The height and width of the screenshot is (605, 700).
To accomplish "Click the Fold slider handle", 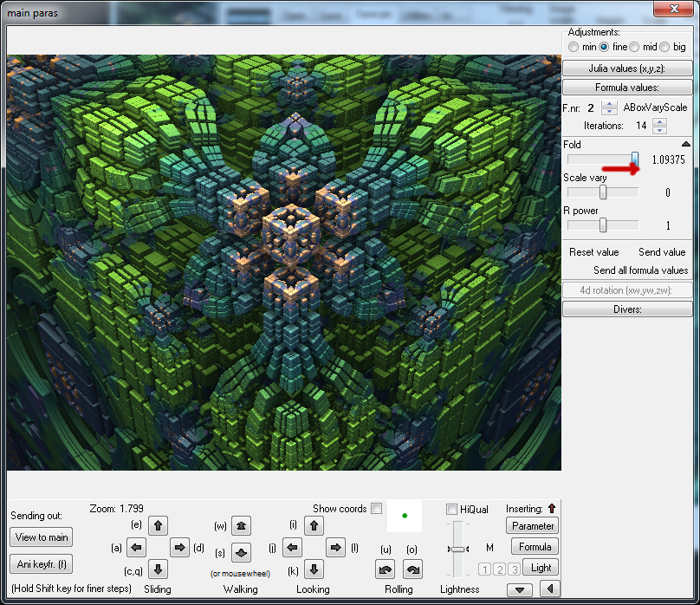I will tap(635, 159).
